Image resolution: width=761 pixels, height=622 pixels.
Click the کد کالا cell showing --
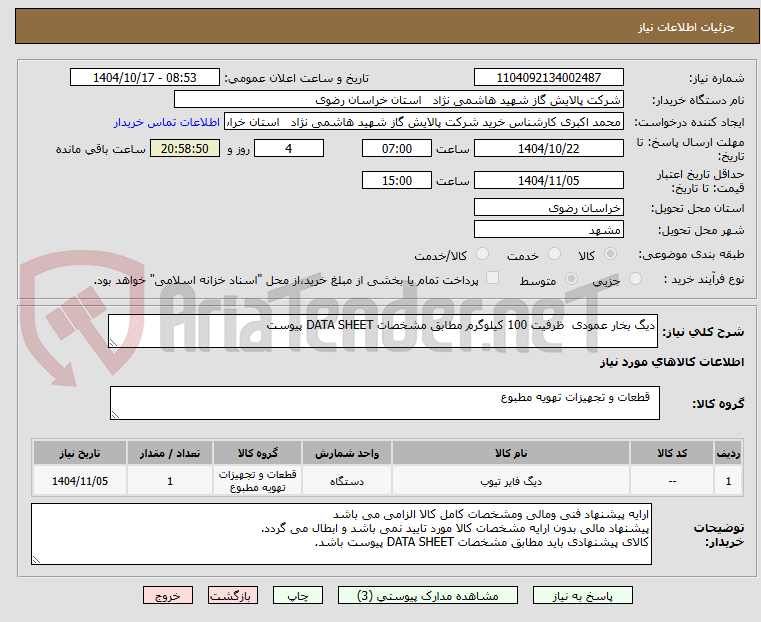(x=672, y=481)
